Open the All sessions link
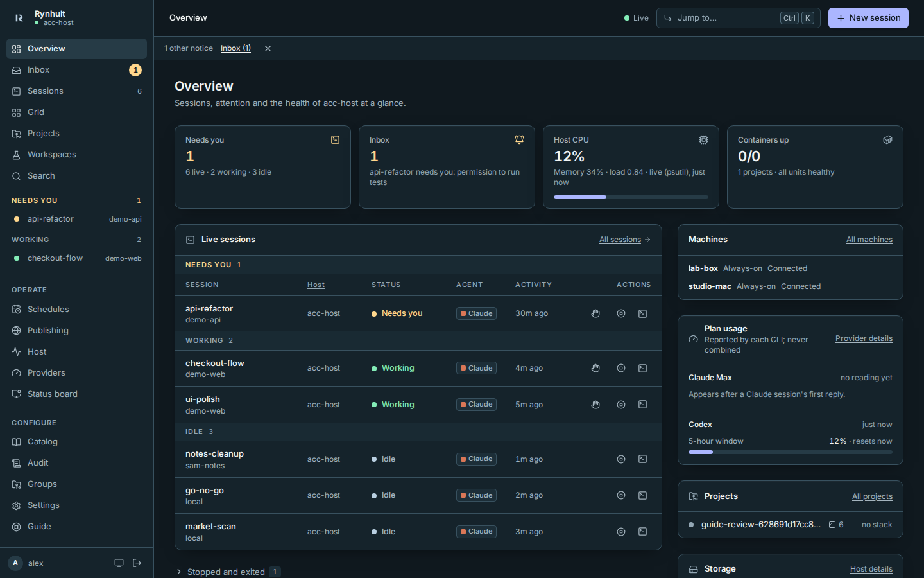The image size is (924, 578). point(624,240)
